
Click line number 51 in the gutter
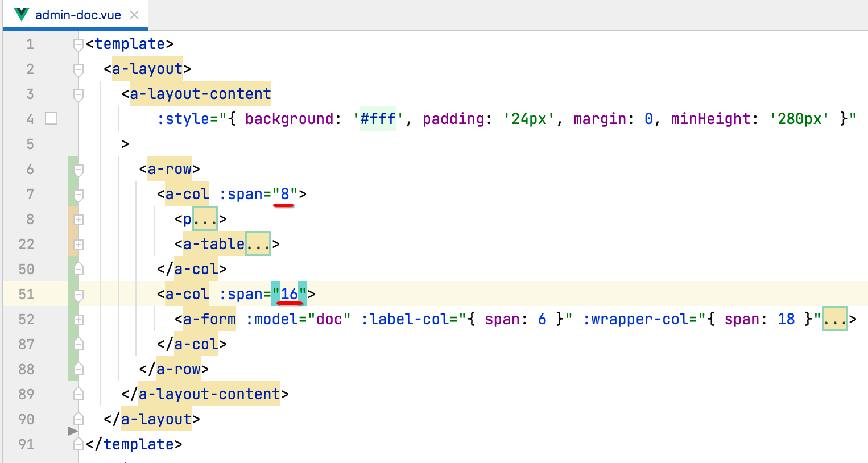(26, 294)
